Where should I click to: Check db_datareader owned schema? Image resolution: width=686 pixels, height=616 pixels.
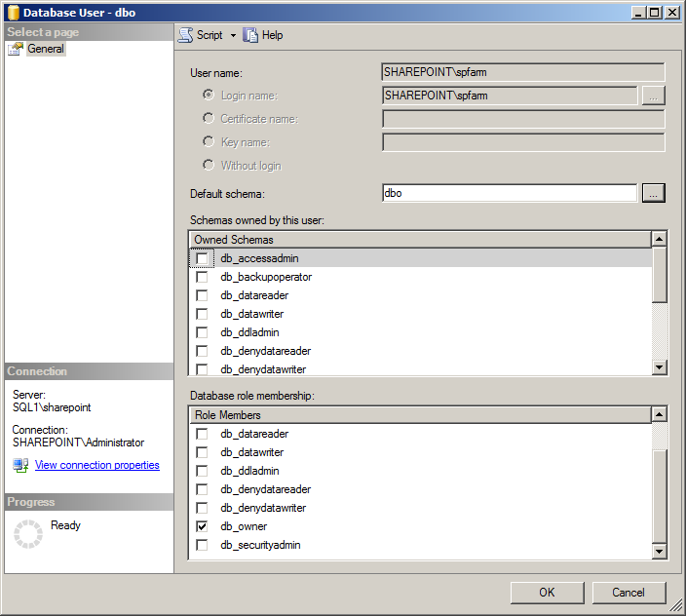click(x=202, y=295)
